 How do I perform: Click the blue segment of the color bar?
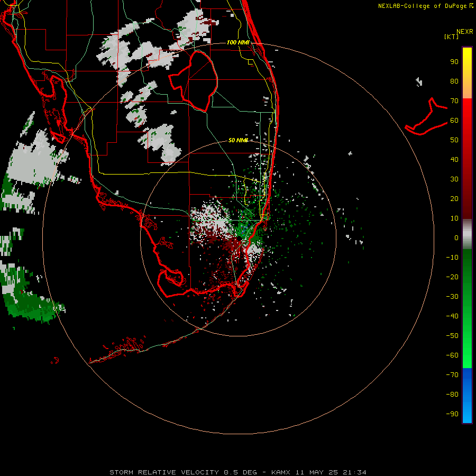(467, 396)
